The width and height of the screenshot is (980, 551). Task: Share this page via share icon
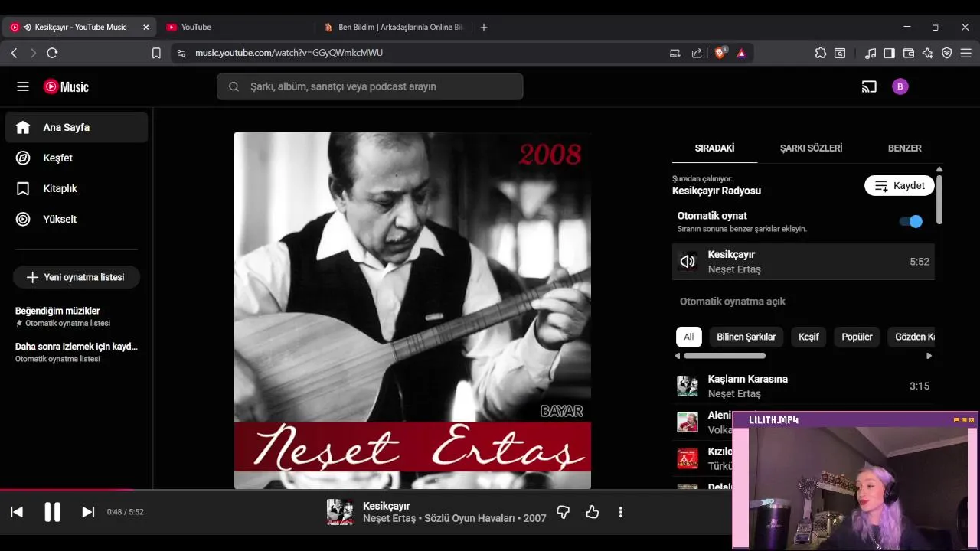pos(697,53)
